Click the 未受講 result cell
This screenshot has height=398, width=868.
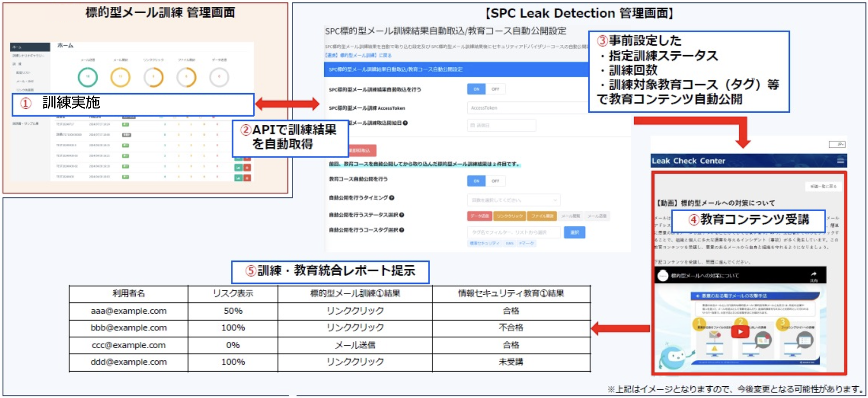[x=511, y=362]
